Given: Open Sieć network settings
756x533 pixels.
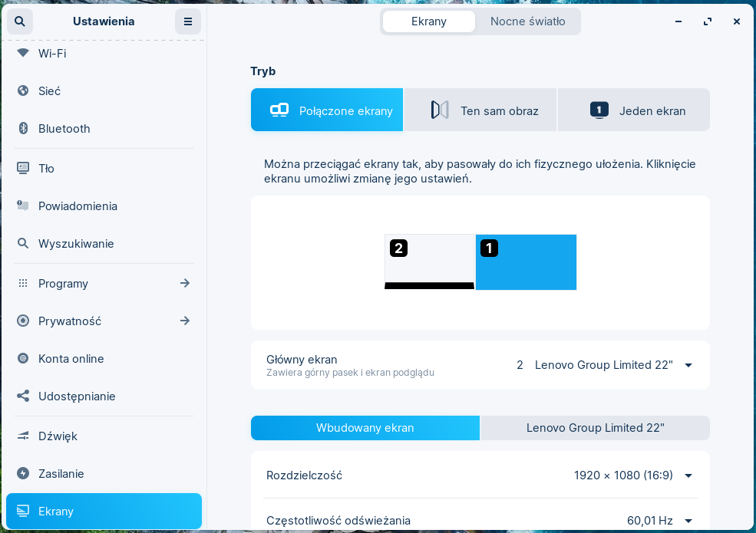Looking at the screenshot, I should click(104, 90).
